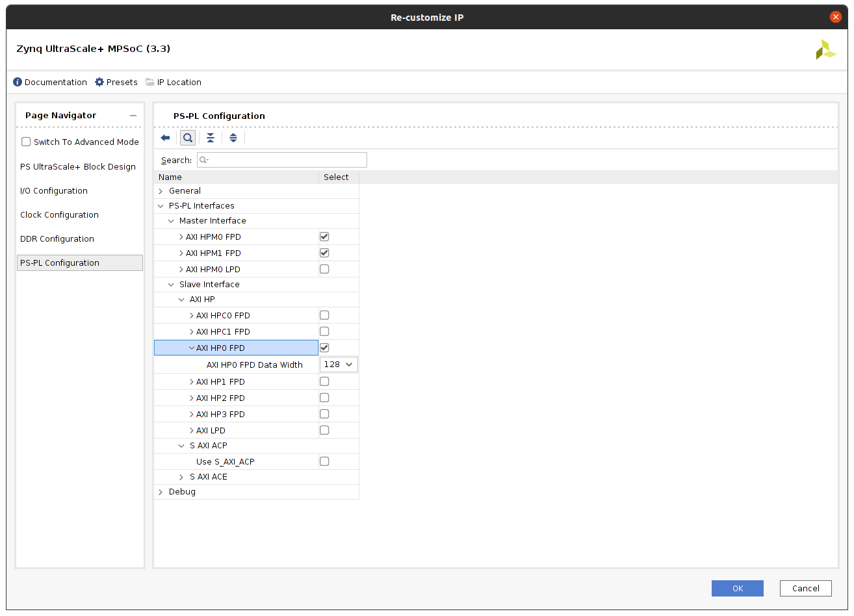Image resolution: width=854 pixels, height=616 pixels.
Task: Click the Presets gear icon
Action: coord(99,82)
